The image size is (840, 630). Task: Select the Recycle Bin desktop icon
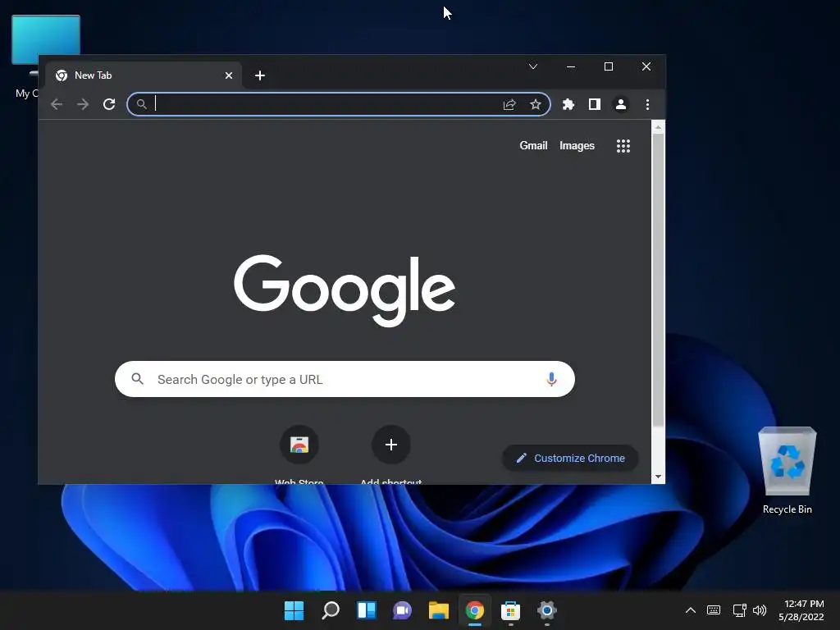click(x=787, y=471)
